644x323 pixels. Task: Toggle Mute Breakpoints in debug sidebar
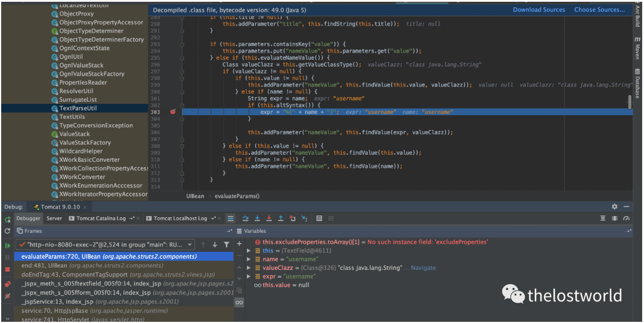(x=8, y=296)
